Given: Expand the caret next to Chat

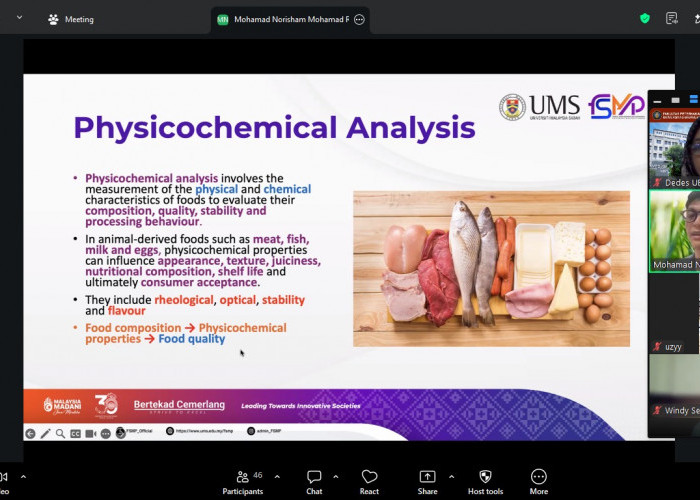Looking at the screenshot, I should pos(336,477).
